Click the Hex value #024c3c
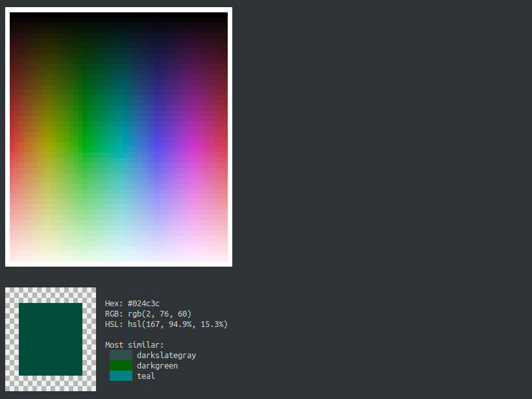Image resolution: width=532 pixels, height=399 pixels. (143, 304)
